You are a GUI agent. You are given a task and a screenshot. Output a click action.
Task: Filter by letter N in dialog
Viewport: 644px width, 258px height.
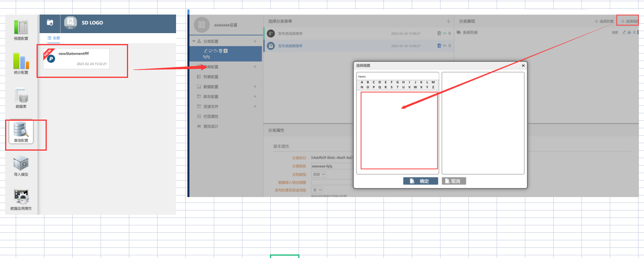(x=362, y=87)
